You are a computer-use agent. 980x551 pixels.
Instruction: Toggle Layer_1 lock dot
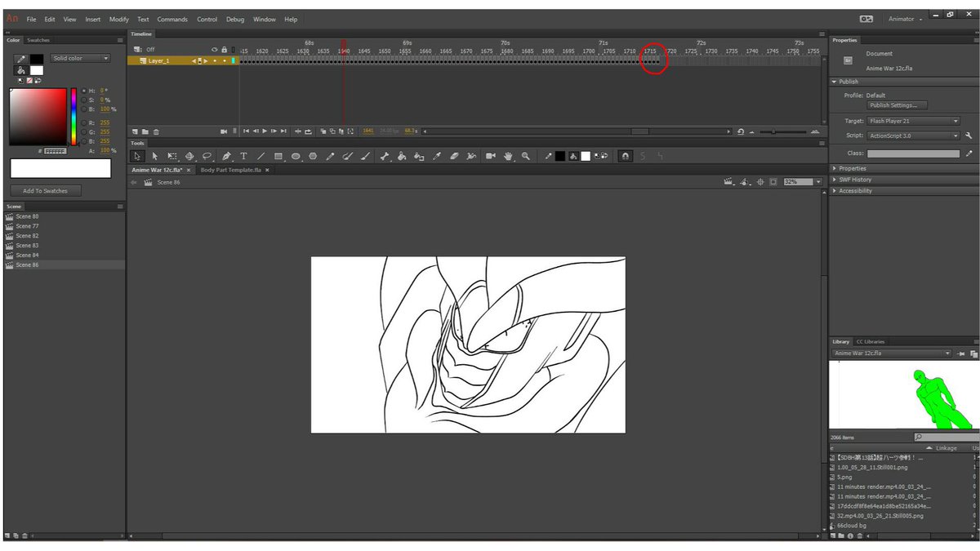[x=225, y=60]
